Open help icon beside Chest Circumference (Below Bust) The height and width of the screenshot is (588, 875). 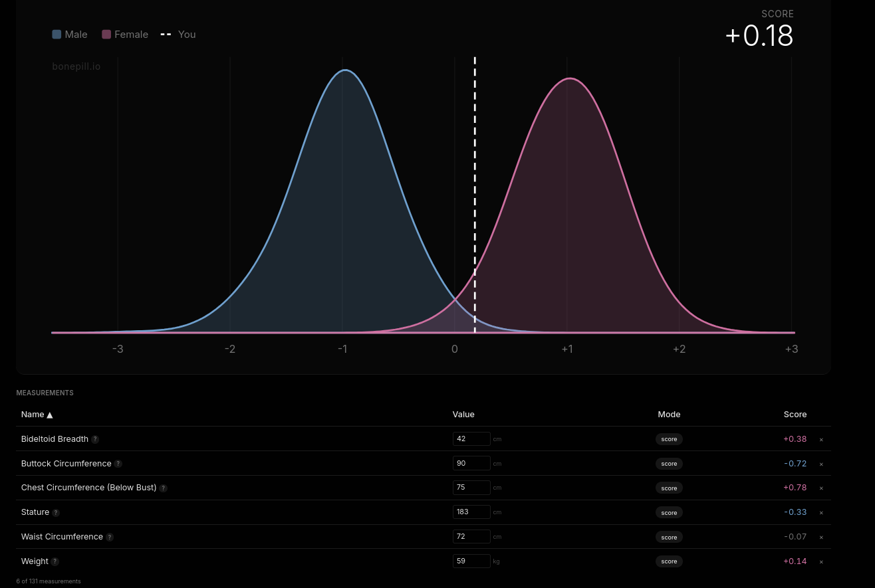pyautogui.click(x=164, y=488)
